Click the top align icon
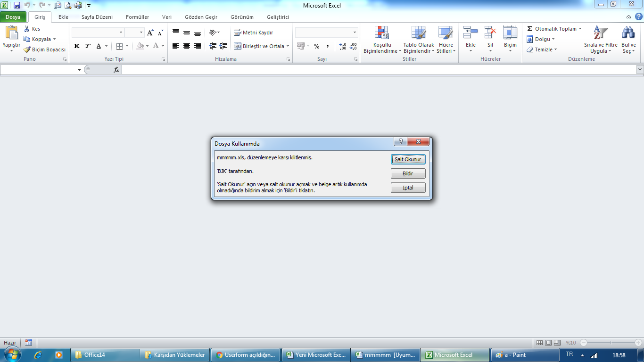The height and width of the screenshot is (362, 644). pyautogui.click(x=176, y=33)
